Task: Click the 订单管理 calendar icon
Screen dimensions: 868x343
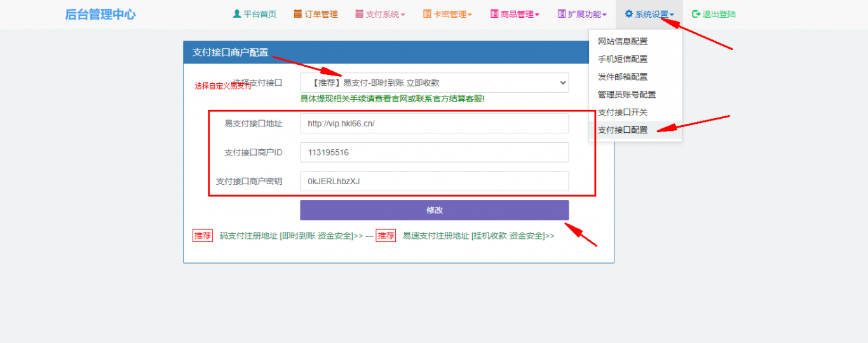Action: coord(298,14)
